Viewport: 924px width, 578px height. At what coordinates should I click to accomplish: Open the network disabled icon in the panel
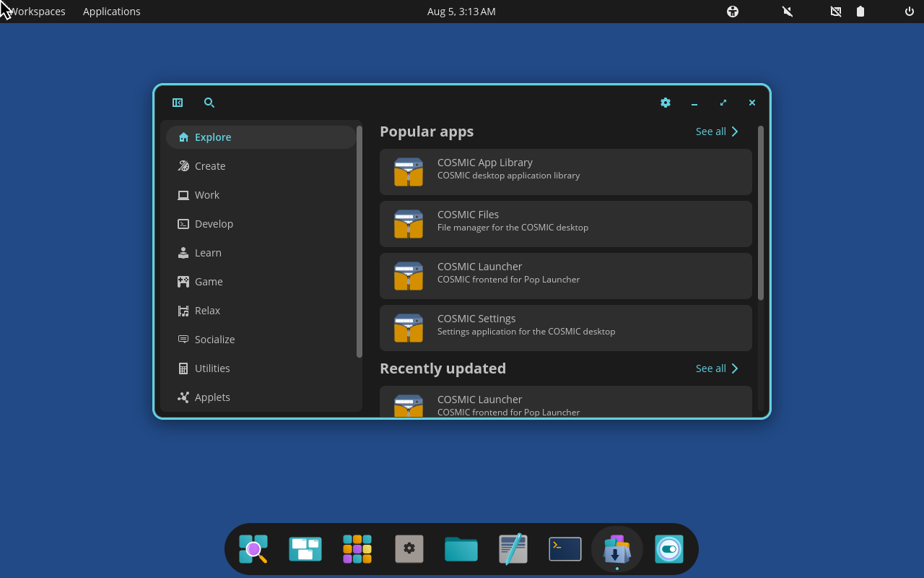(x=836, y=12)
